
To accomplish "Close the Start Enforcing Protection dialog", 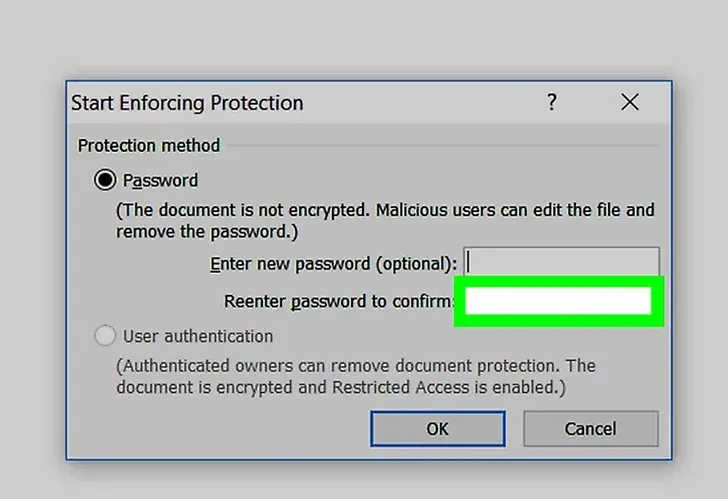I will click(x=630, y=102).
